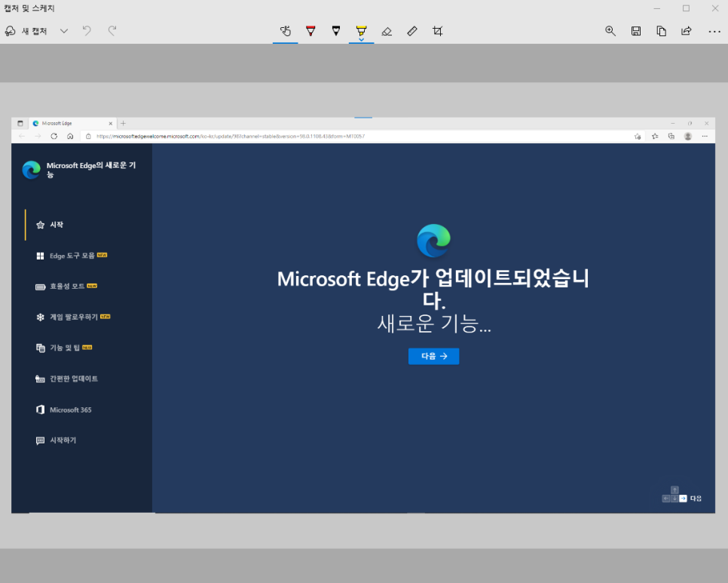
Task: Click the microsoftedgewelcome address bar
Action: pos(362,136)
